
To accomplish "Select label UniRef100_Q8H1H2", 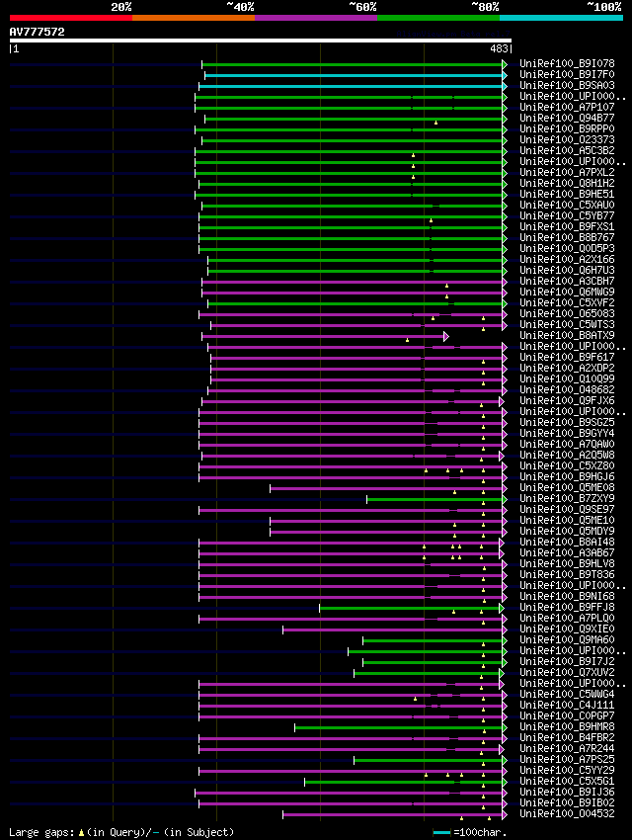I will pyautogui.click(x=567, y=183).
